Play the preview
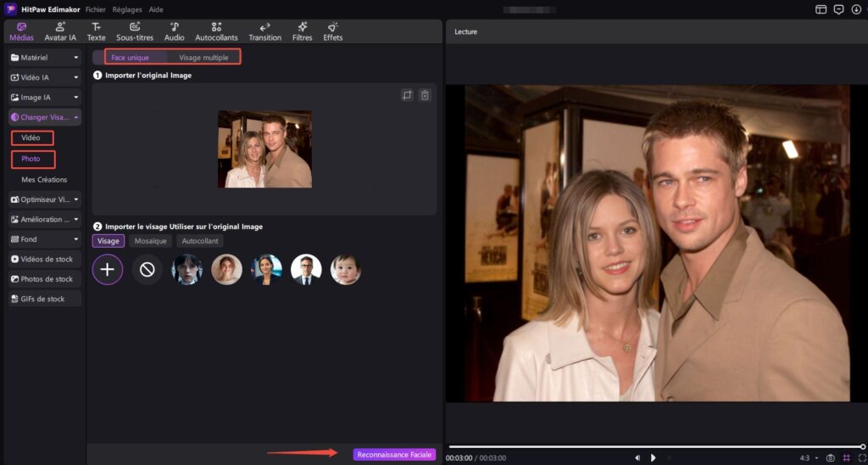This screenshot has height=465, width=868. coord(654,458)
